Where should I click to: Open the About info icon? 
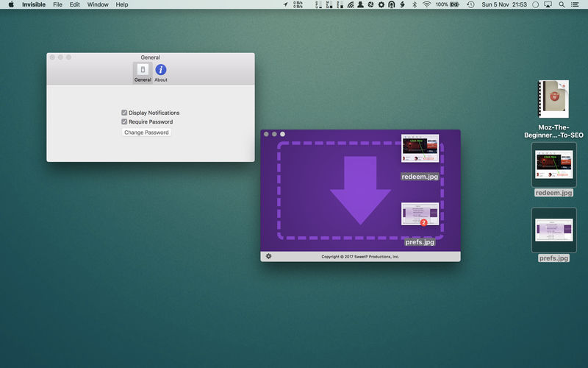click(x=160, y=70)
